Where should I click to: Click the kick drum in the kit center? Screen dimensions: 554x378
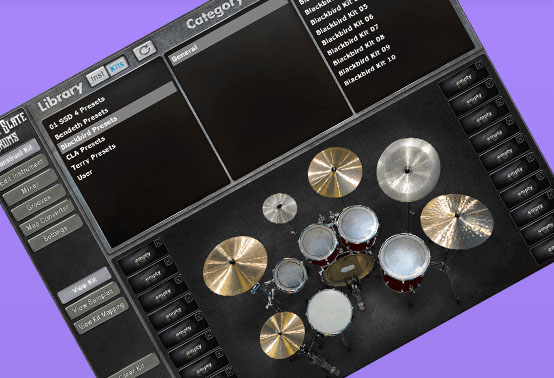coord(349,269)
